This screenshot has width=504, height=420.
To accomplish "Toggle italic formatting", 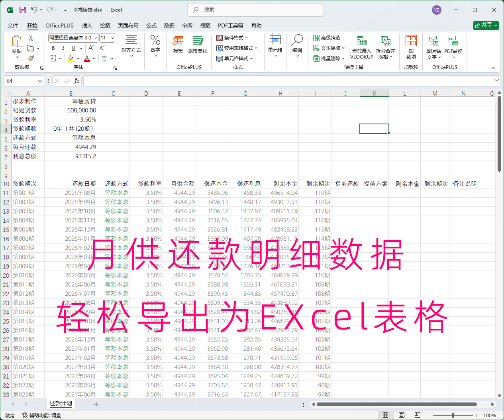I will coord(63,48).
